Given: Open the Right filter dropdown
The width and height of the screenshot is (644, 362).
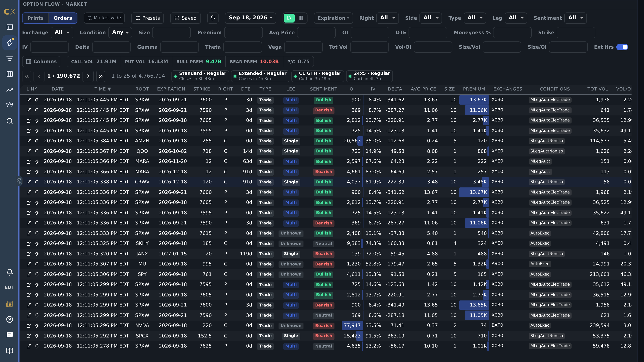Looking at the screenshot, I should pos(387,18).
